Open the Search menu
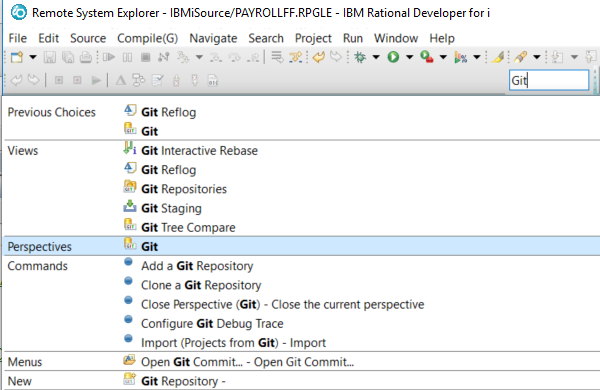The width and height of the screenshot is (600, 390). [266, 38]
